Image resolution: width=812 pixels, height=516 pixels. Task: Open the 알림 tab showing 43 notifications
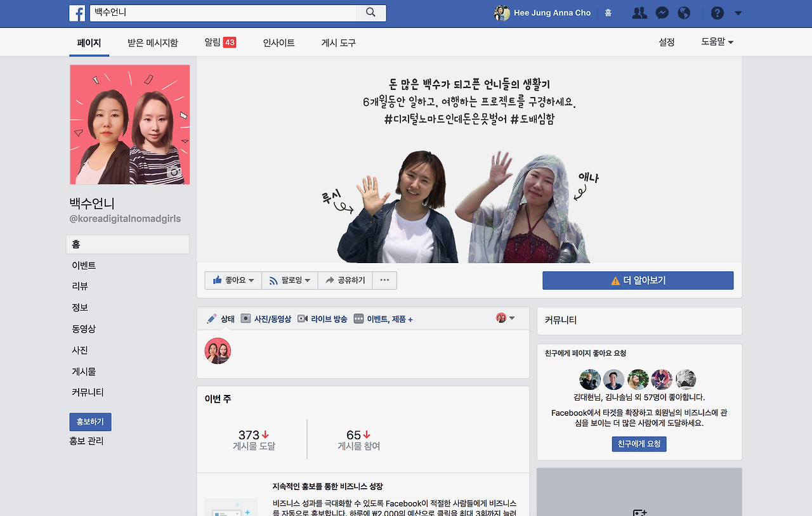[x=220, y=42]
